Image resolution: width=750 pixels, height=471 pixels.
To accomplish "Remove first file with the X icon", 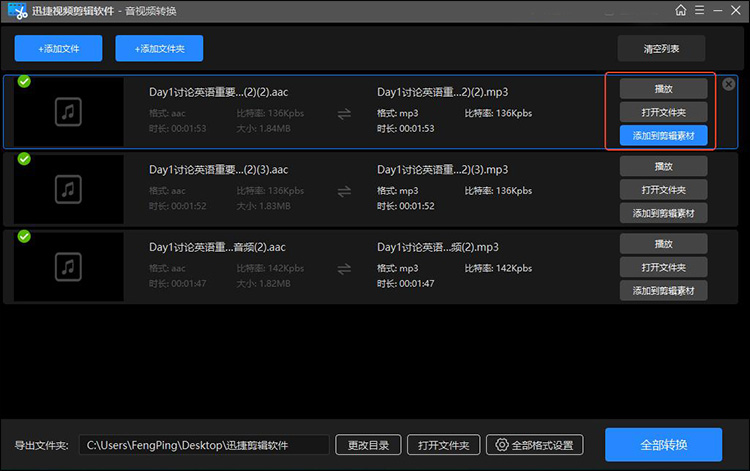I will tap(729, 84).
